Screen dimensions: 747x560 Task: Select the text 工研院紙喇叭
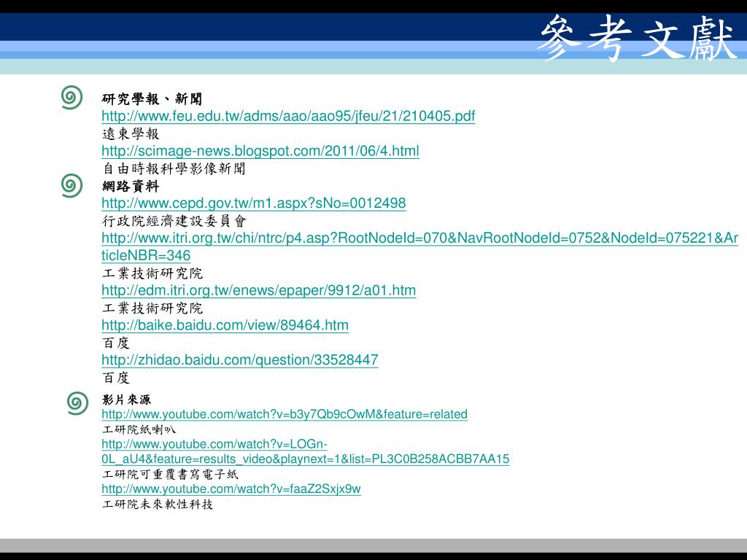coord(139,429)
